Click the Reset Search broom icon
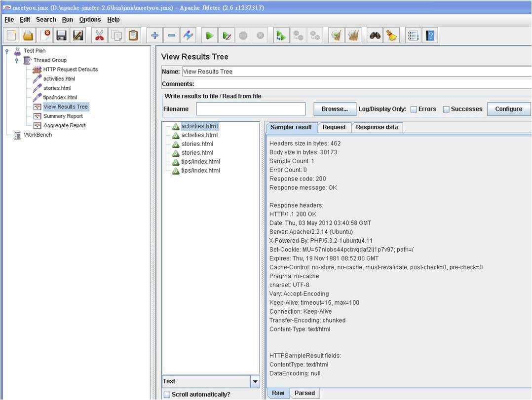 [x=391, y=35]
